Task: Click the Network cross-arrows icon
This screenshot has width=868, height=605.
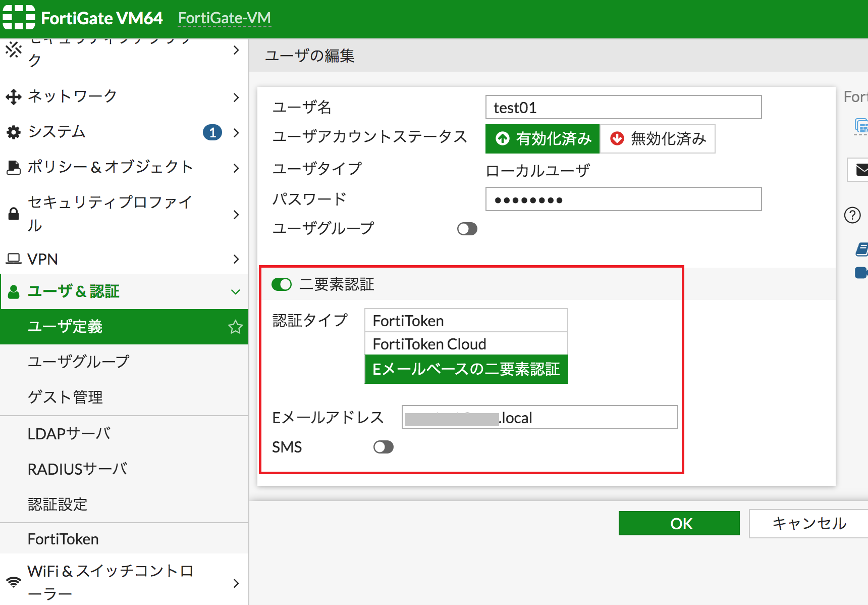Action: pyautogui.click(x=14, y=96)
